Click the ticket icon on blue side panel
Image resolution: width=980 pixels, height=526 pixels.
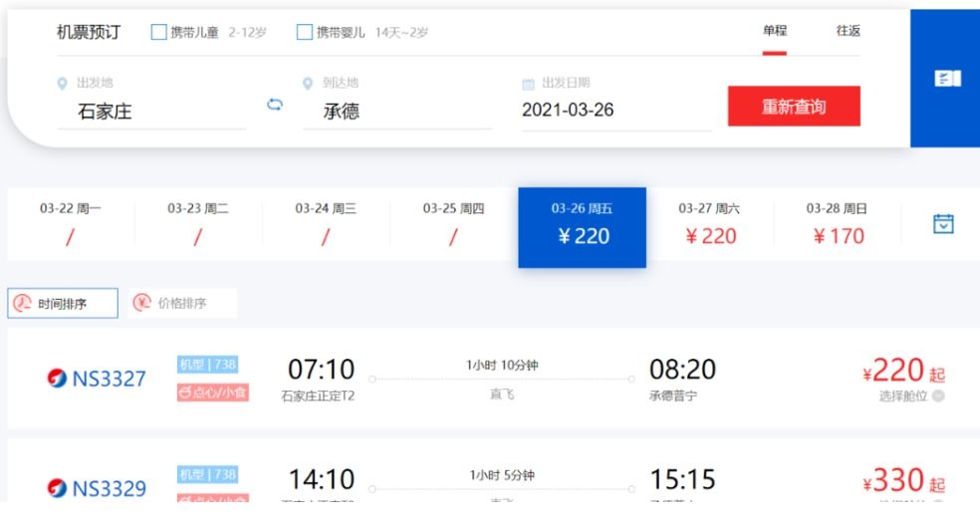click(x=947, y=80)
